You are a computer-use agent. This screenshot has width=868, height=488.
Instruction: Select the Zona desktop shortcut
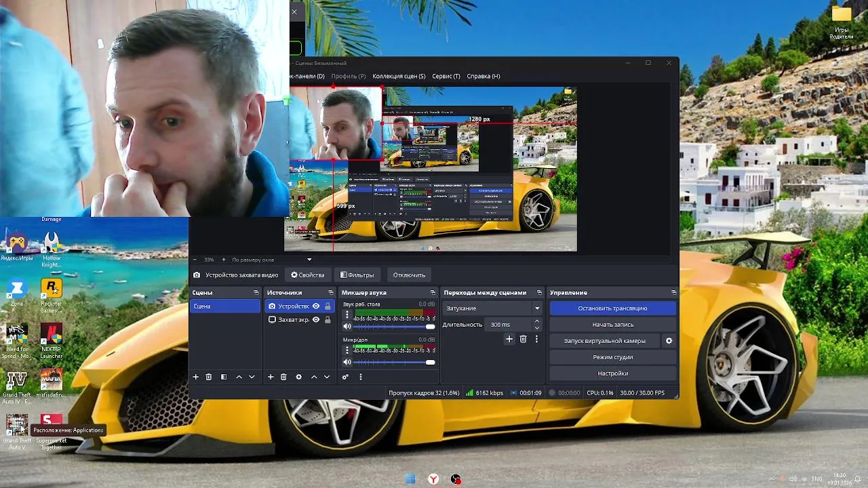[x=16, y=293]
